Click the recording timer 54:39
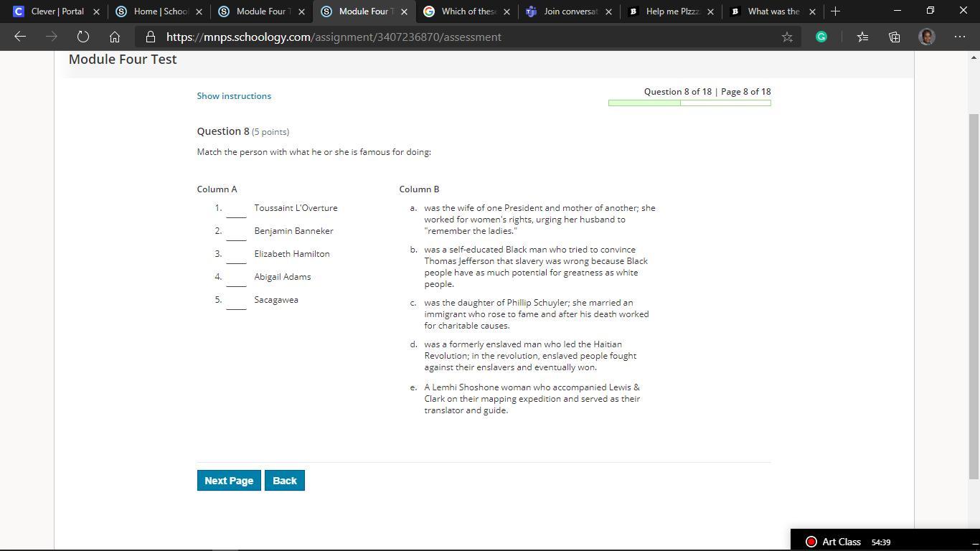980x551 pixels. 881,542
